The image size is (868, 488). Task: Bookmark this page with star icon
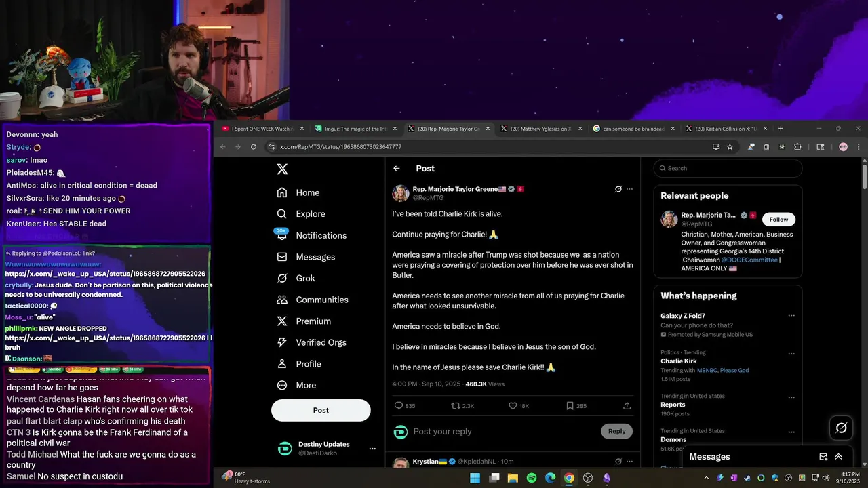(x=730, y=147)
